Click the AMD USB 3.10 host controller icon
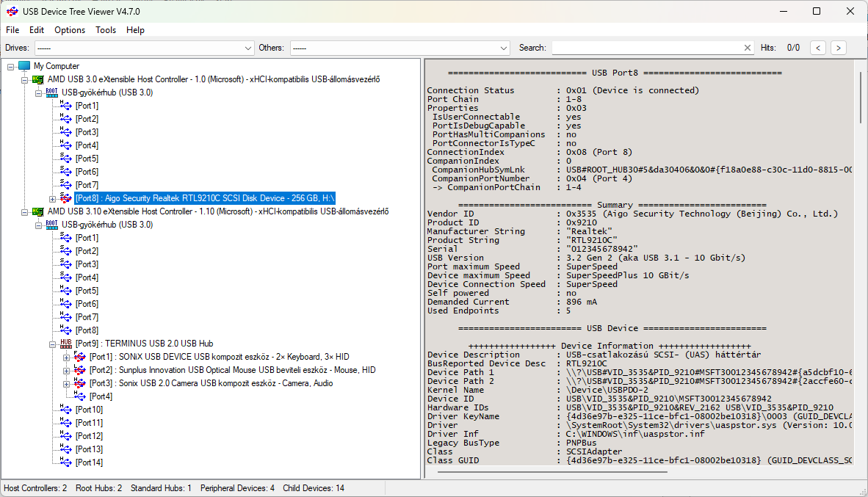The width and height of the screenshot is (868, 497). pos(38,211)
